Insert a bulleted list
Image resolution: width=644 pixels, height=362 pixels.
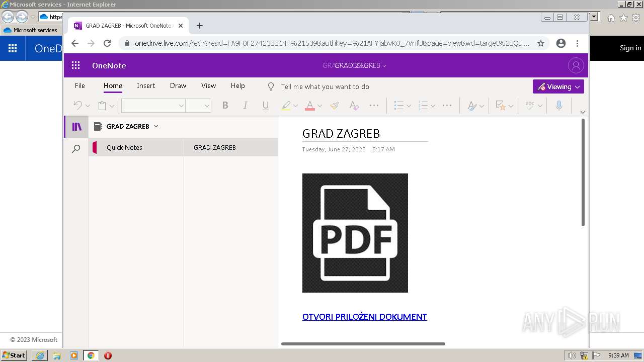tap(399, 105)
